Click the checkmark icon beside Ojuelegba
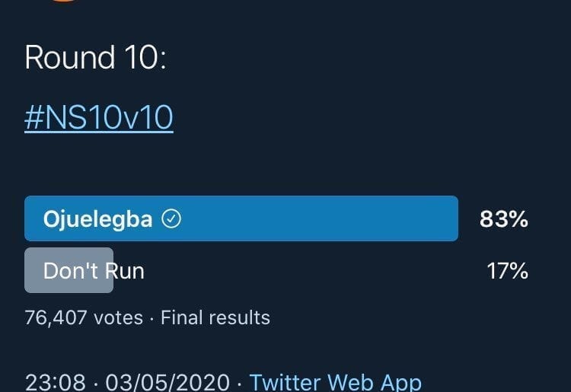This screenshot has width=571, height=392. pos(173,220)
